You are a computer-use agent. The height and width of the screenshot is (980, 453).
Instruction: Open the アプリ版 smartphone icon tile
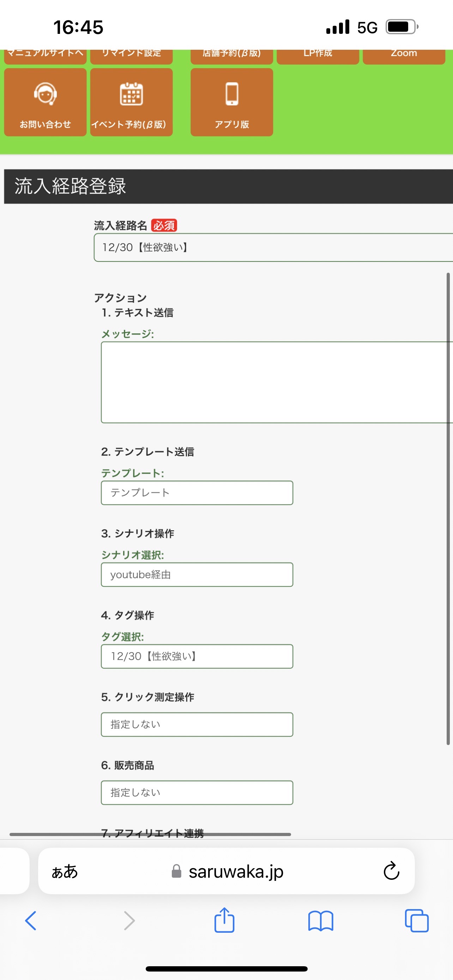point(232,102)
